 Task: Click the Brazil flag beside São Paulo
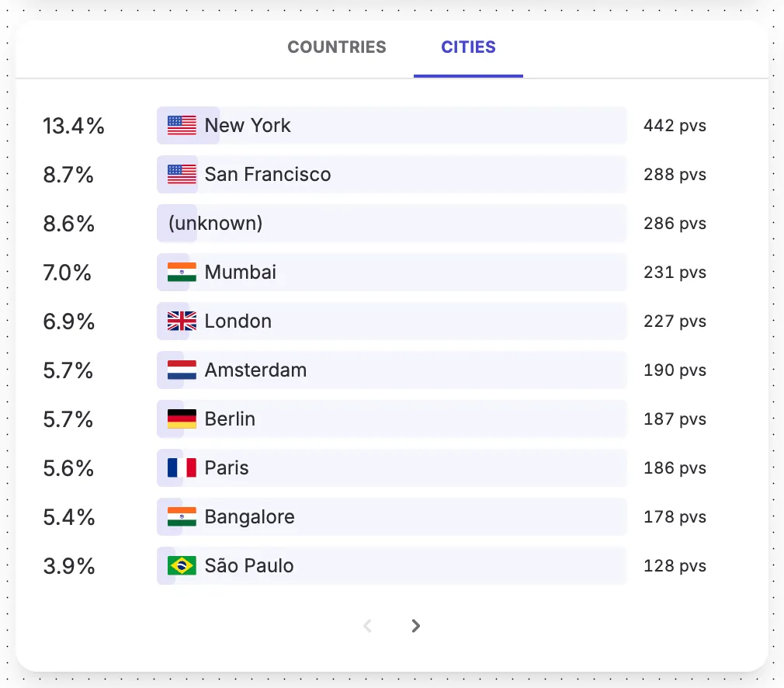tap(182, 566)
